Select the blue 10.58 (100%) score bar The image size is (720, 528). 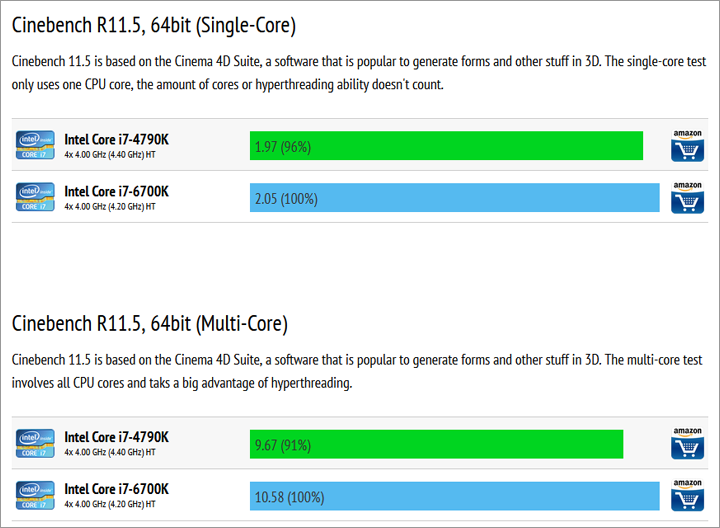pos(454,496)
